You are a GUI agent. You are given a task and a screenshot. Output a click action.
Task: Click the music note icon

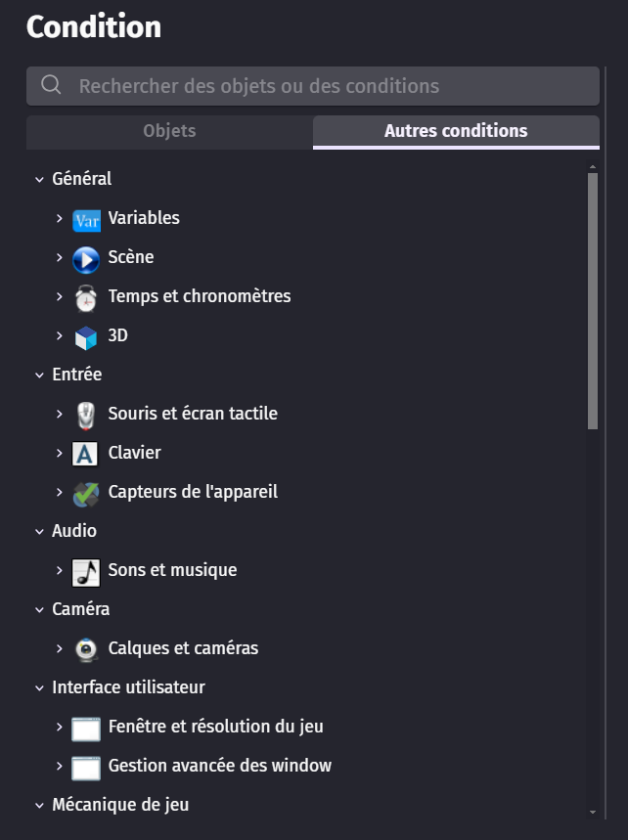86,571
